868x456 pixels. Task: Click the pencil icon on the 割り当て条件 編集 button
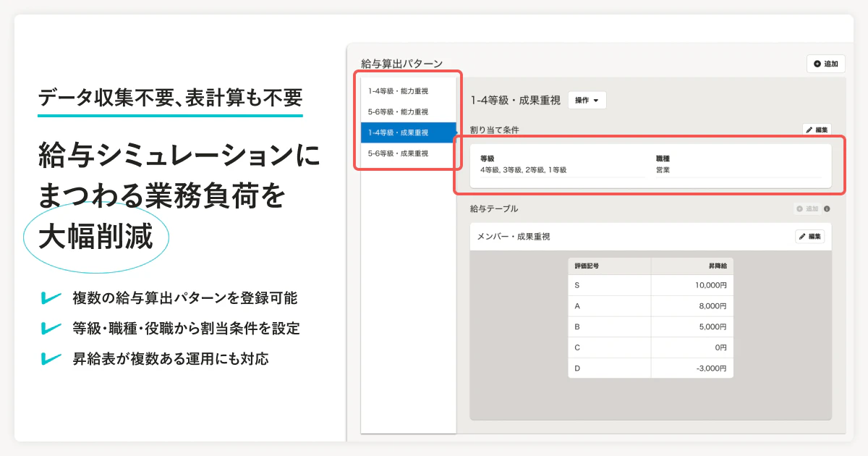809,129
